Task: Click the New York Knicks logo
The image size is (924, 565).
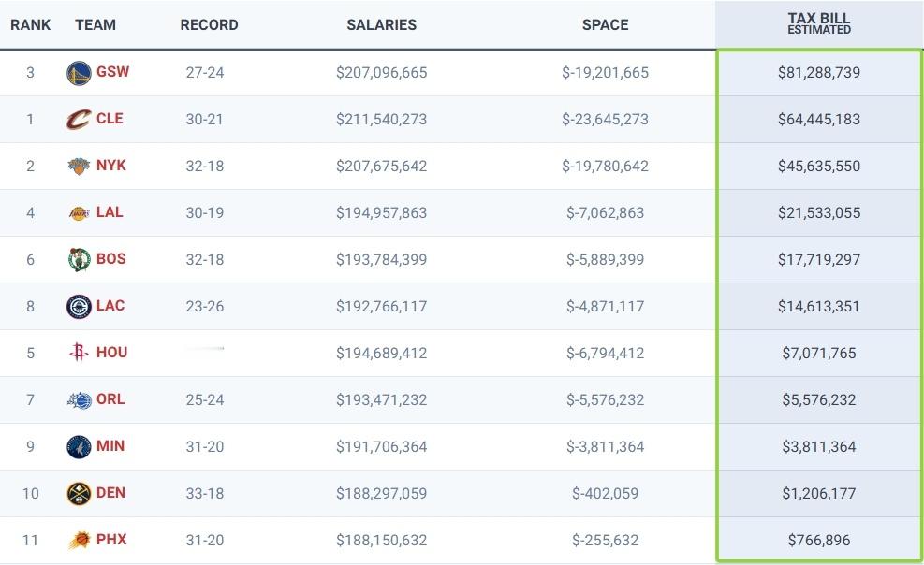Action: 79,166
